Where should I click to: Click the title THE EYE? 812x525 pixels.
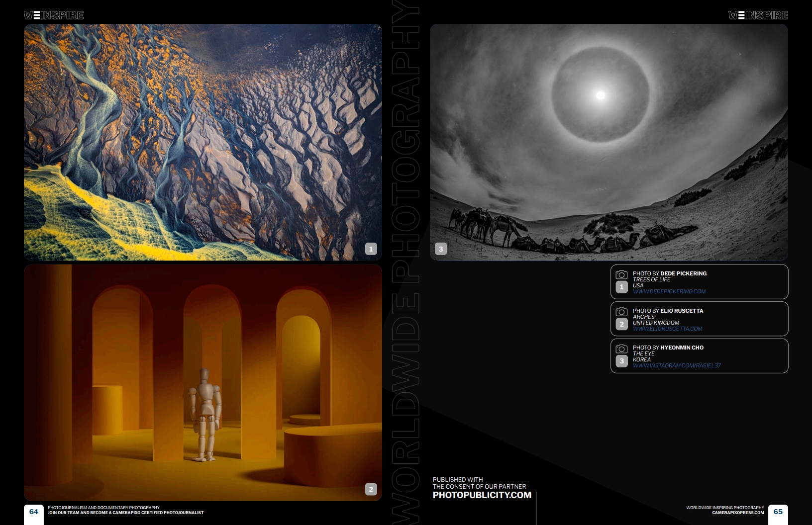coord(644,354)
